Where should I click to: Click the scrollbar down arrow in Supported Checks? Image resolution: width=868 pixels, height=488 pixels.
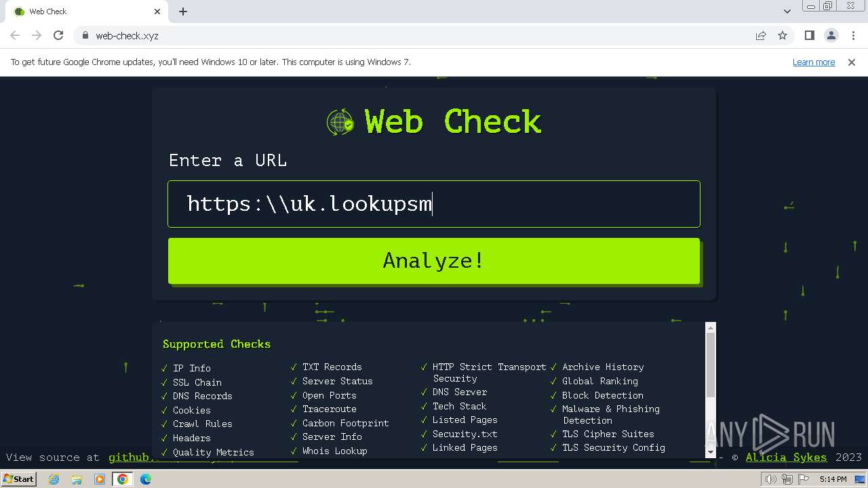(711, 451)
